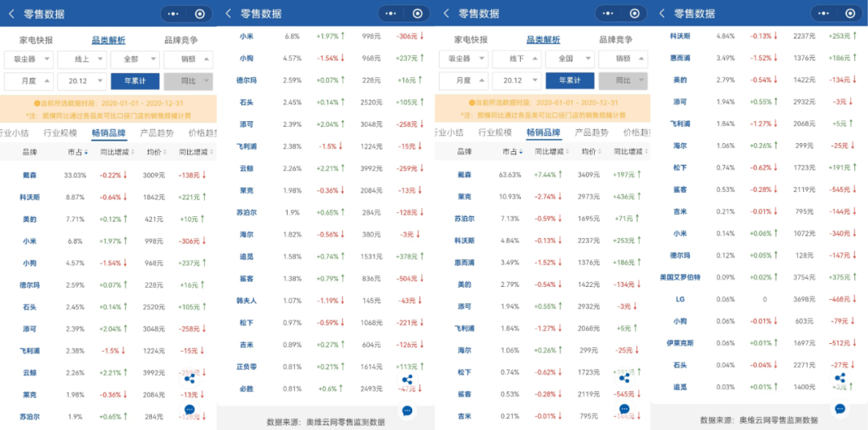This screenshot has width=868, height=430.
Task: Go back from the 线下 retail data screen
Action: [446, 14]
